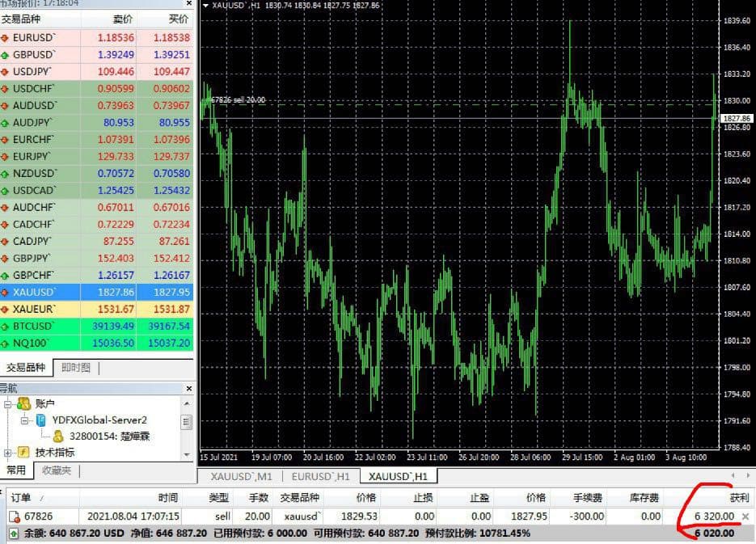The width and height of the screenshot is (756, 544).
Task: Close the navigator panel
Action: pyautogui.click(x=189, y=388)
